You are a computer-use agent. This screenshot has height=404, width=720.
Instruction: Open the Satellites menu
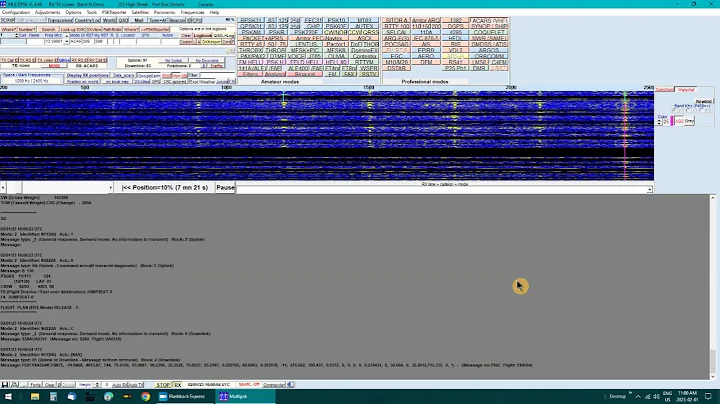140,12
